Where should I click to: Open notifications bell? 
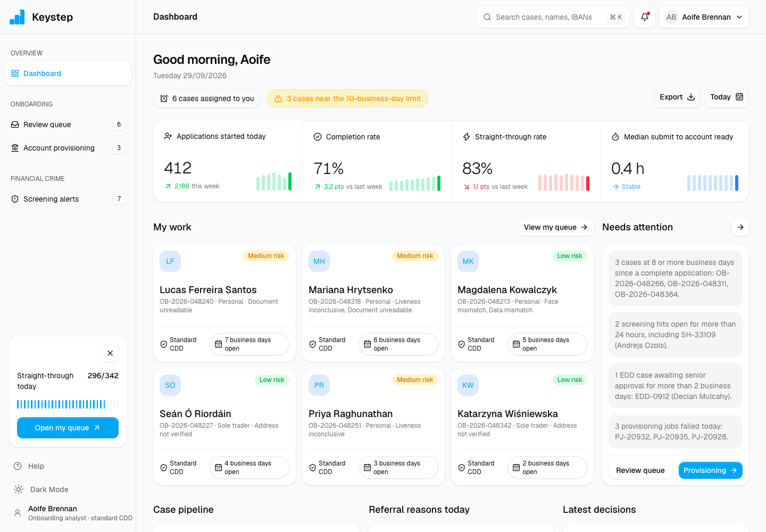(645, 17)
